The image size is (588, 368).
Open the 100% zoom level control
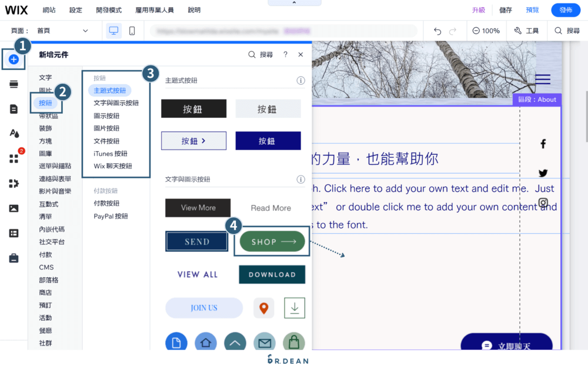[x=487, y=31]
